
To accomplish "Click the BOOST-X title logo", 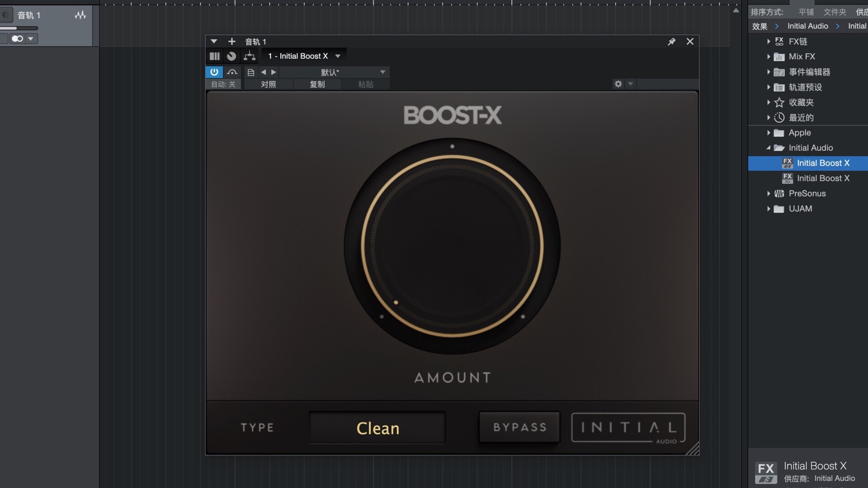I will [x=453, y=115].
